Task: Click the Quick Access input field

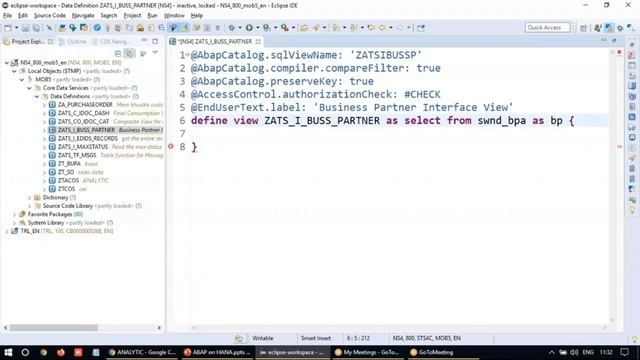Action: pos(547,28)
